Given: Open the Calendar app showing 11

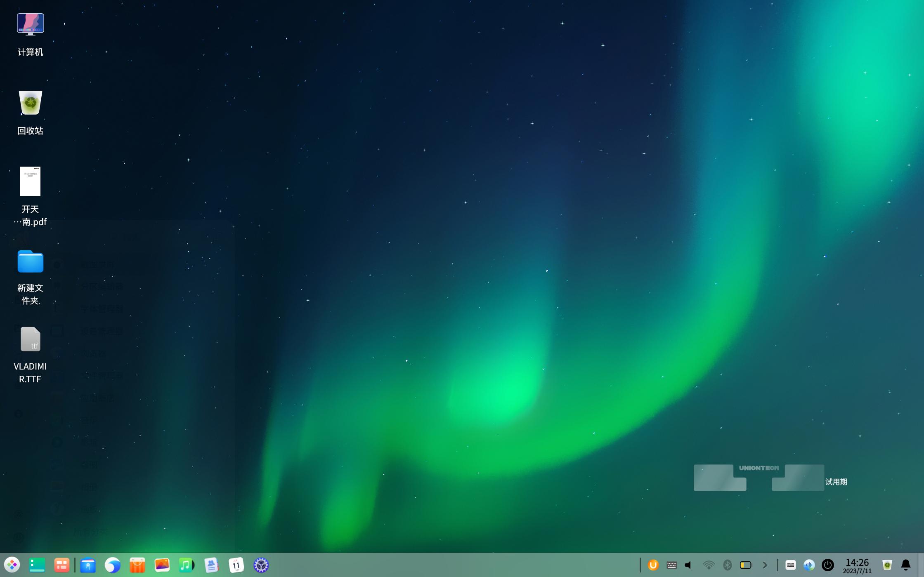Looking at the screenshot, I should point(236,565).
